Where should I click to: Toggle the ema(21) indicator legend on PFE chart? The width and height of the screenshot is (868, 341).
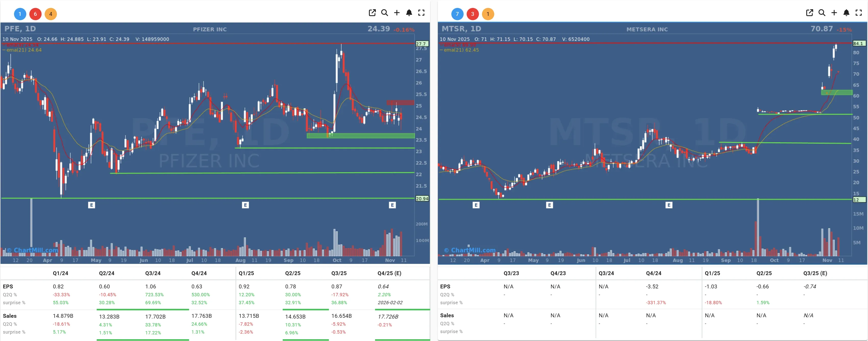tap(22, 50)
